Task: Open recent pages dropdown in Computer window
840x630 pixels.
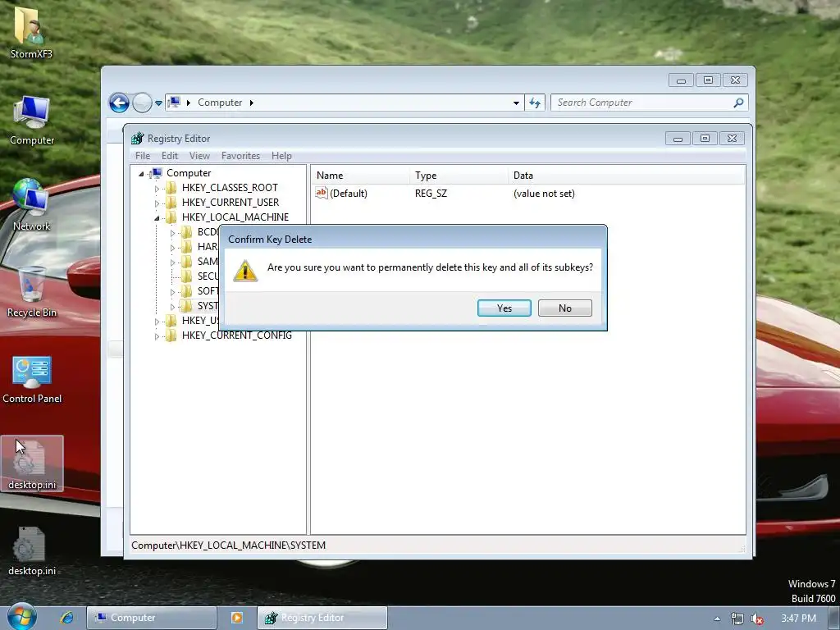Action: 158,103
